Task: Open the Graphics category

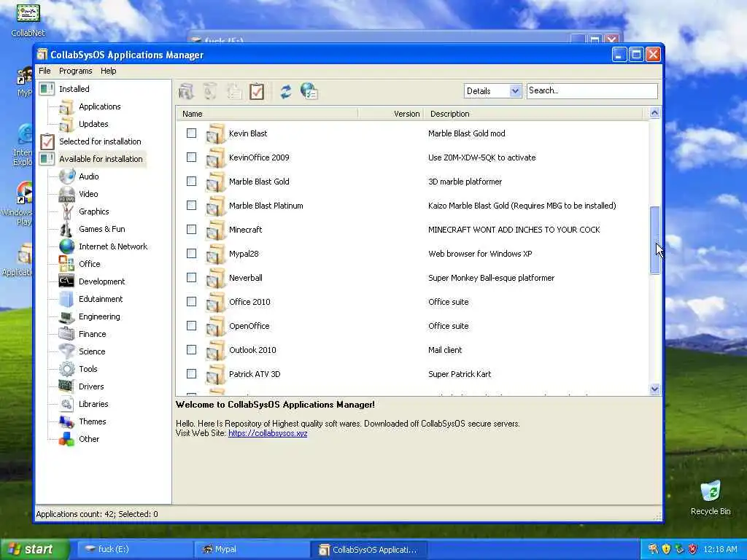Action: 94,211
